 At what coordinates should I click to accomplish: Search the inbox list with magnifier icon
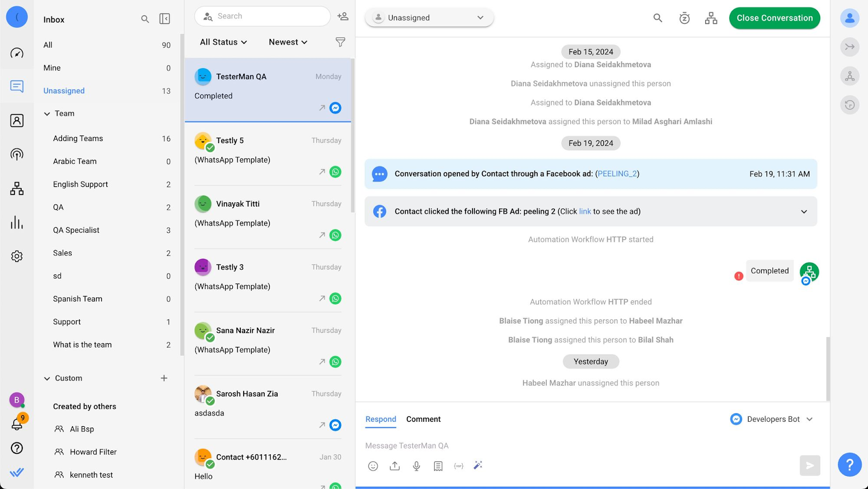pyautogui.click(x=145, y=19)
